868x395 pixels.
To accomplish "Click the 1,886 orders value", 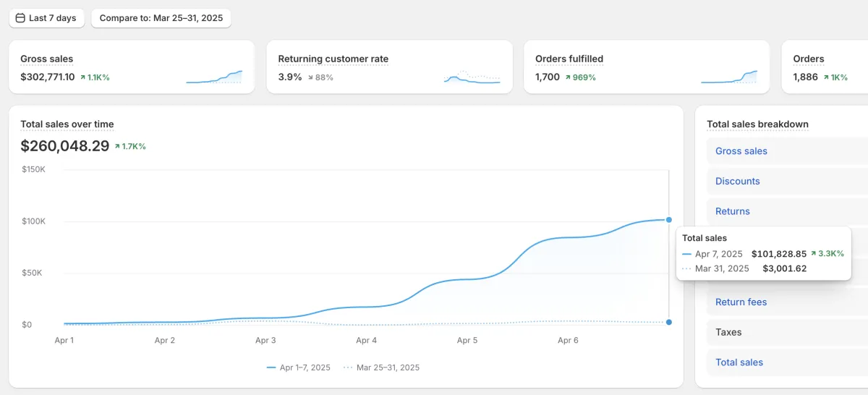I will coord(805,77).
